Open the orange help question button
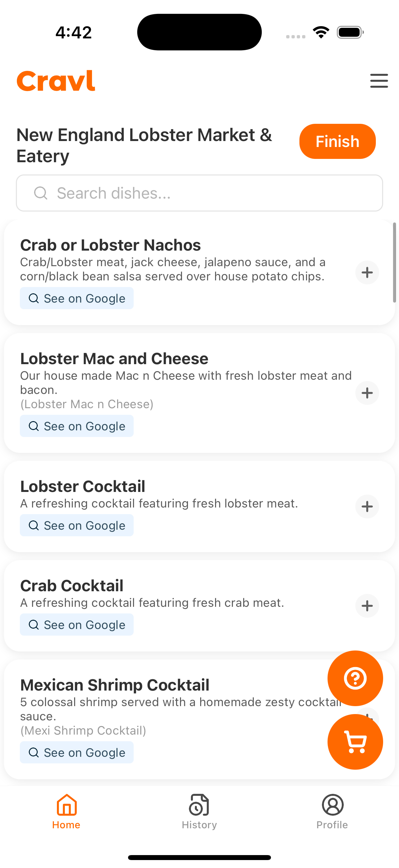The image size is (399, 868). click(355, 678)
